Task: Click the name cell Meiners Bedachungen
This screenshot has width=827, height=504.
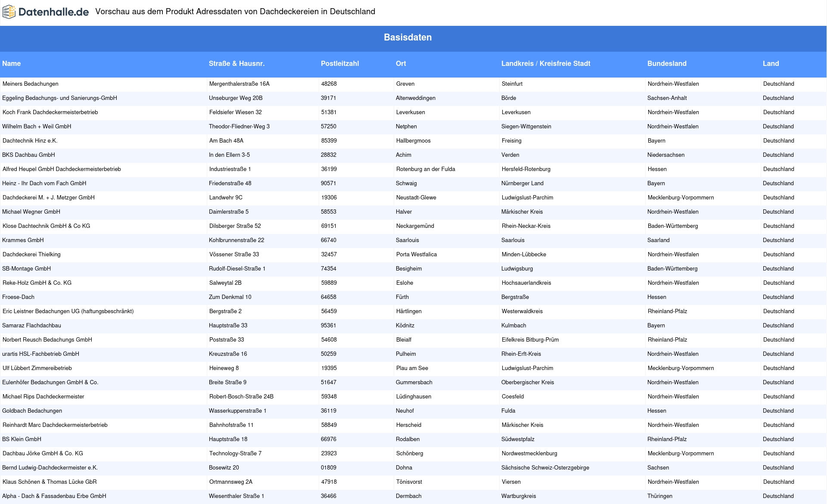Action: click(x=31, y=84)
